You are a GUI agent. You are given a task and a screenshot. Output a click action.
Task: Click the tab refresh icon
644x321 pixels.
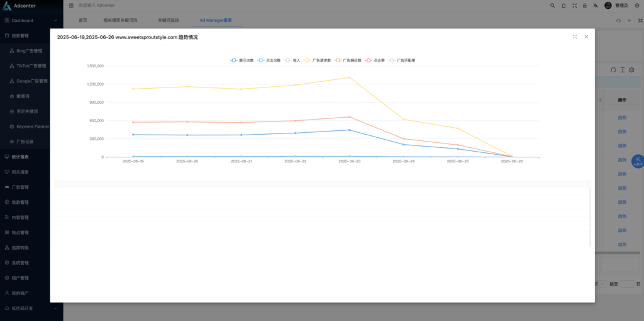(619, 21)
